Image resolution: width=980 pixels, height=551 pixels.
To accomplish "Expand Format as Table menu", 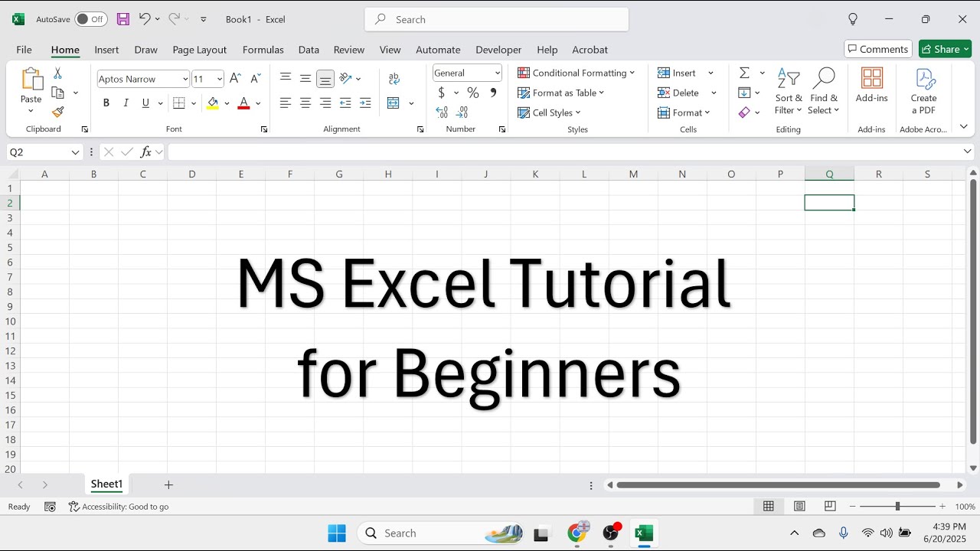I will point(561,93).
